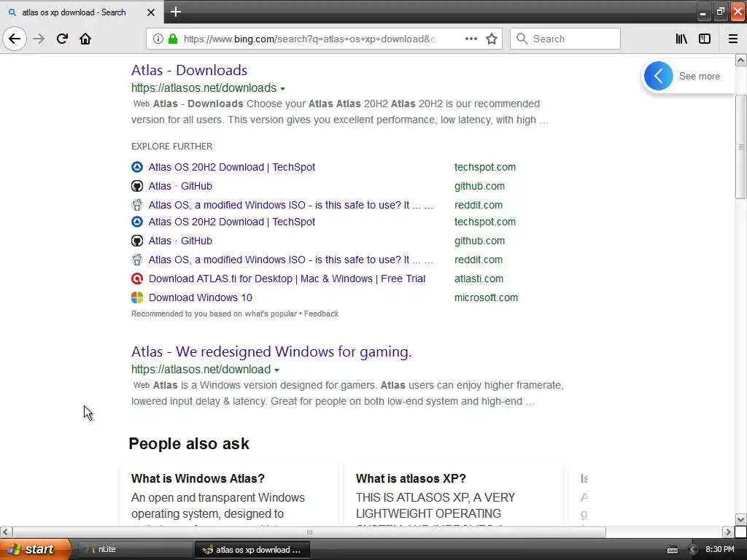This screenshot has height=560, width=747.
Task: Click the https://atlasos.net/downloads green URL
Action: point(204,88)
